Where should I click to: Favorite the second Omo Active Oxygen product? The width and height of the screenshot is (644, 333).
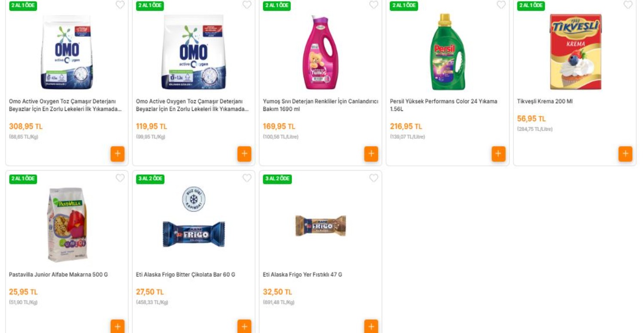pyautogui.click(x=247, y=6)
